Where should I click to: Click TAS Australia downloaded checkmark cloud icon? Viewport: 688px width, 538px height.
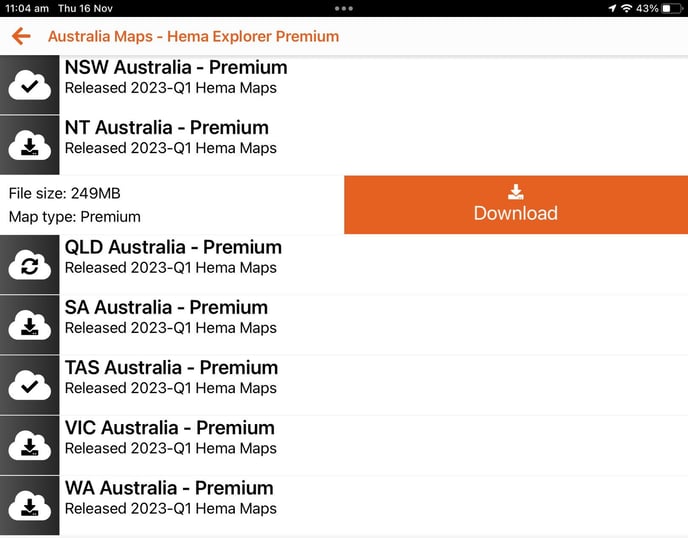(29, 385)
